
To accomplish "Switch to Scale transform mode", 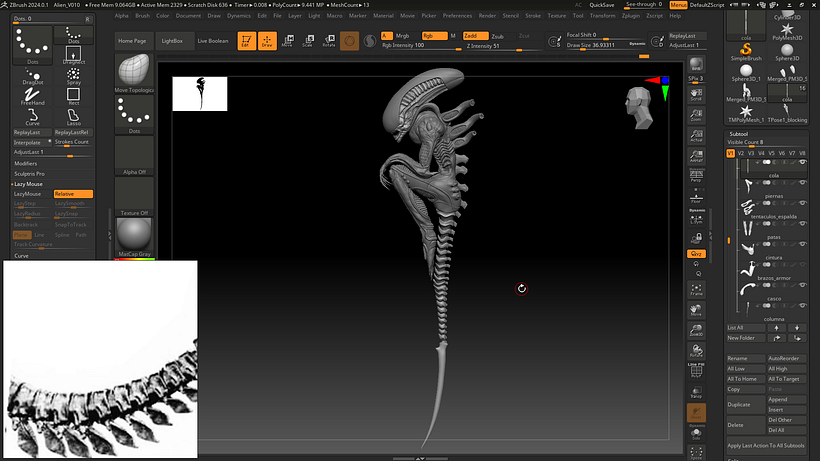I will click(x=308, y=41).
